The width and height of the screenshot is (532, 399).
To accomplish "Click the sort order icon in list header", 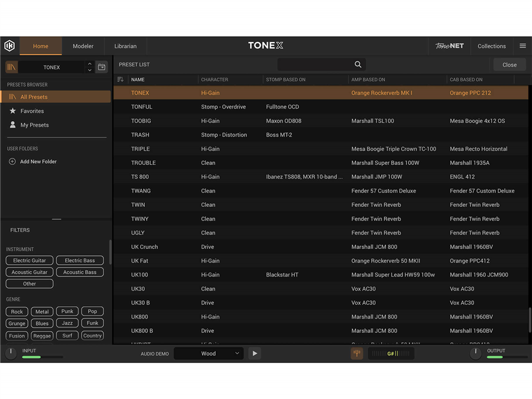I will click(121, 80).
